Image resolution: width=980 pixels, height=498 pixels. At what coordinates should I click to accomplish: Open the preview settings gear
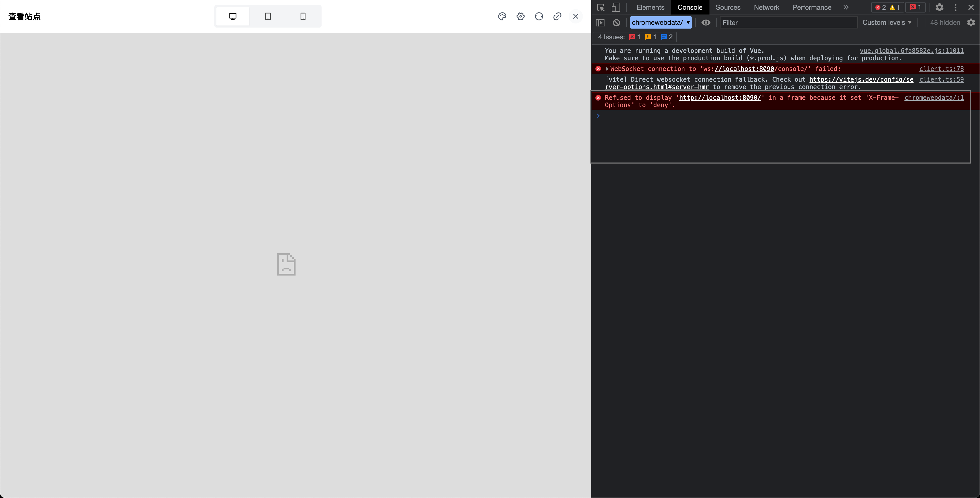(520, 16)
